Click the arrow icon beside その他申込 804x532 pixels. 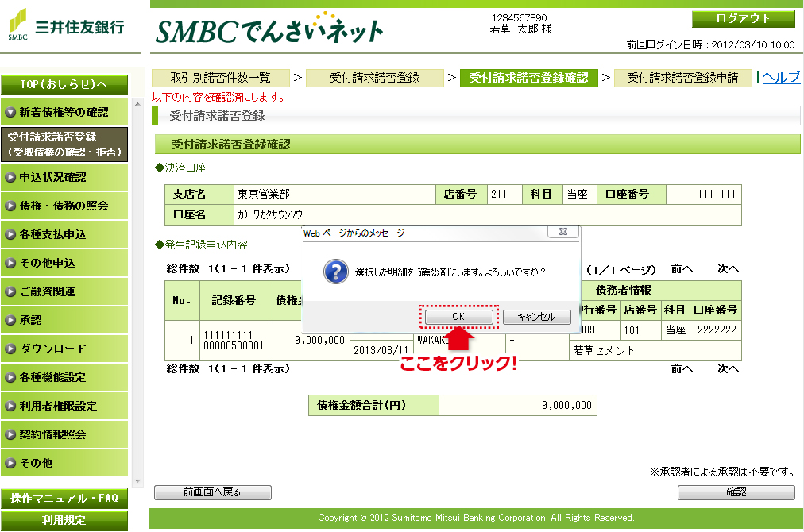point(10,264)
